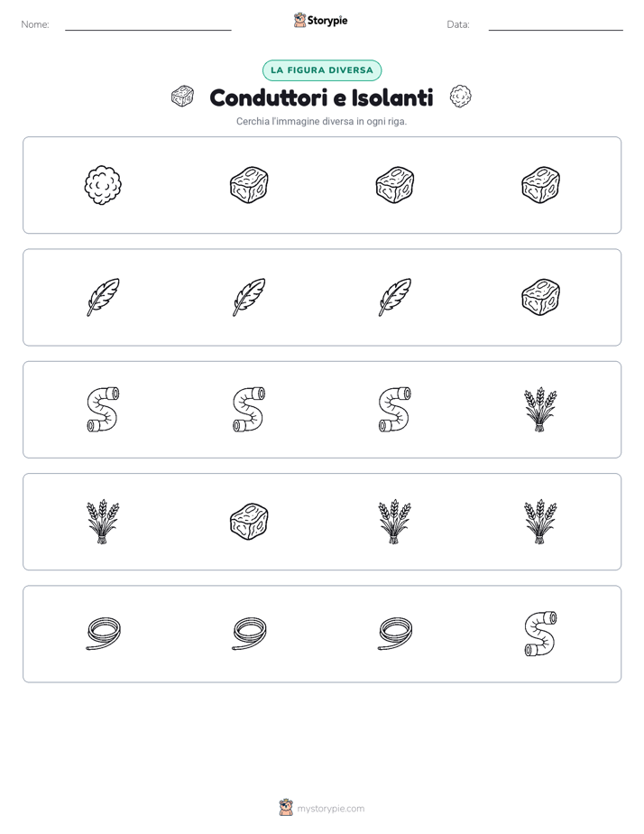Click the middle feather in row two

pos(249,297)
